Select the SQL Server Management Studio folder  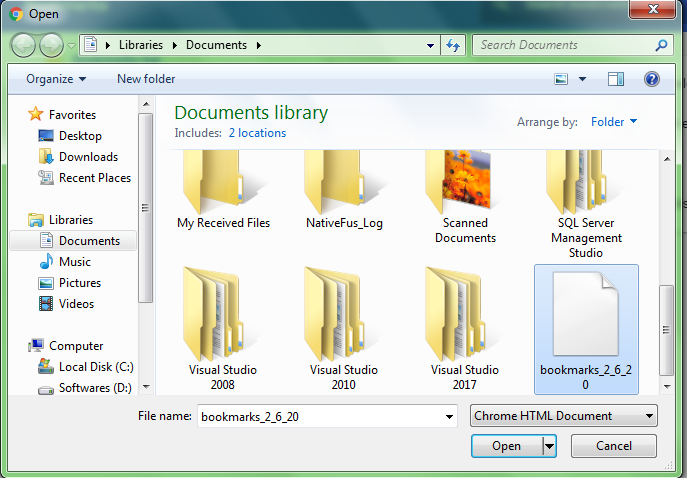586,205
